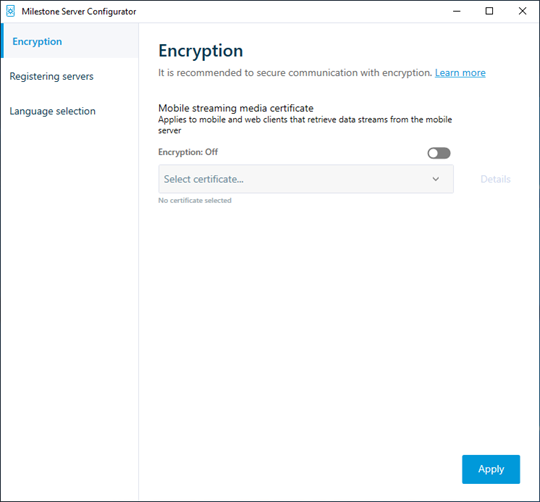Screen dimensions: 540x502
Task: Select the Encryption sidebar tab
Action: tap(70, 41)
